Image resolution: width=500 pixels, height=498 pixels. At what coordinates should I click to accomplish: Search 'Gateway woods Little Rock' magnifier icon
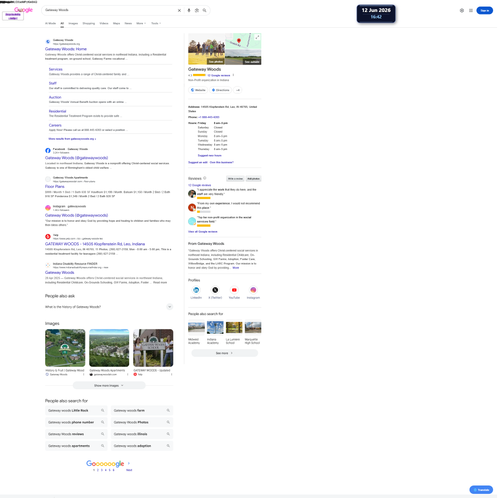tap(102, 411)
